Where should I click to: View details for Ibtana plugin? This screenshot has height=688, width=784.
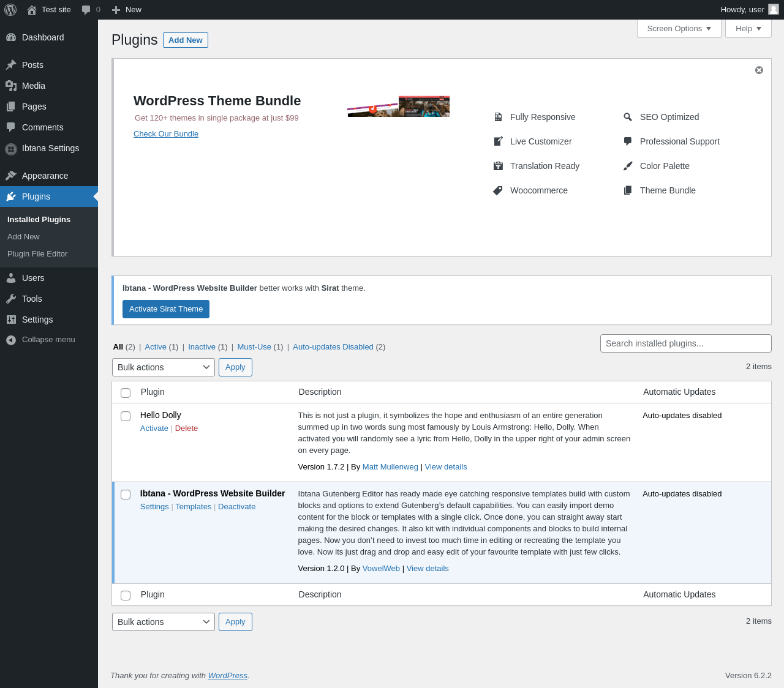(x=428, y=569)
